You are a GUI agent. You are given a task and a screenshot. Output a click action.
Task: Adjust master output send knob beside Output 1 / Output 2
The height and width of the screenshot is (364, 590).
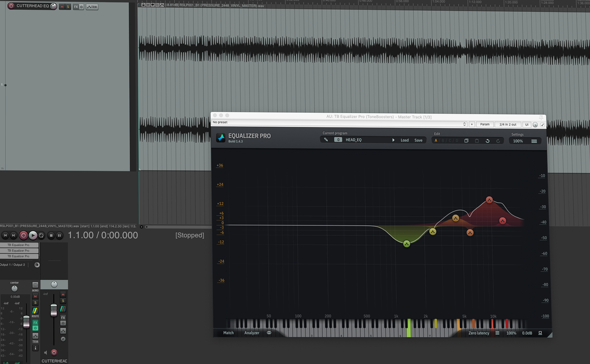(x=37, y=265)
